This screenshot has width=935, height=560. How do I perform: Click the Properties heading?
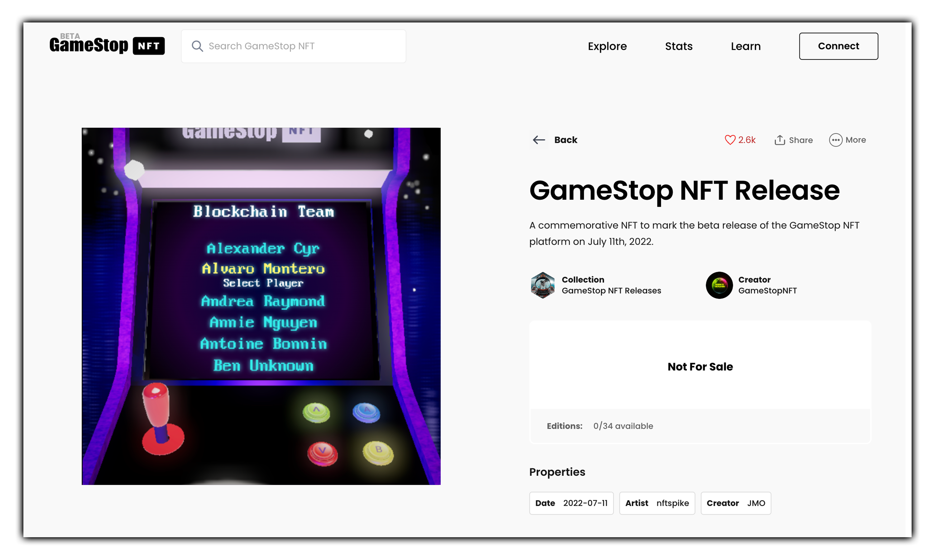pyautogui.click(x=557, y=472)
